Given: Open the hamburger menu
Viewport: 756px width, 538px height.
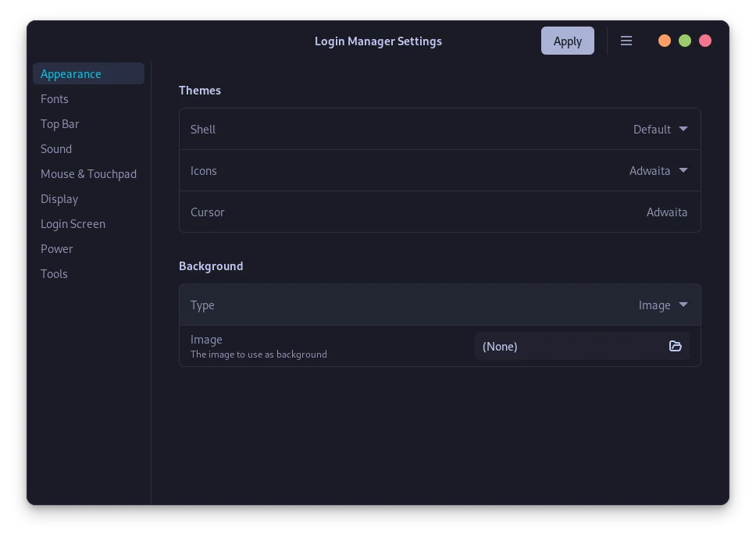Looking at the screenshot, I should tap(626, 41).
